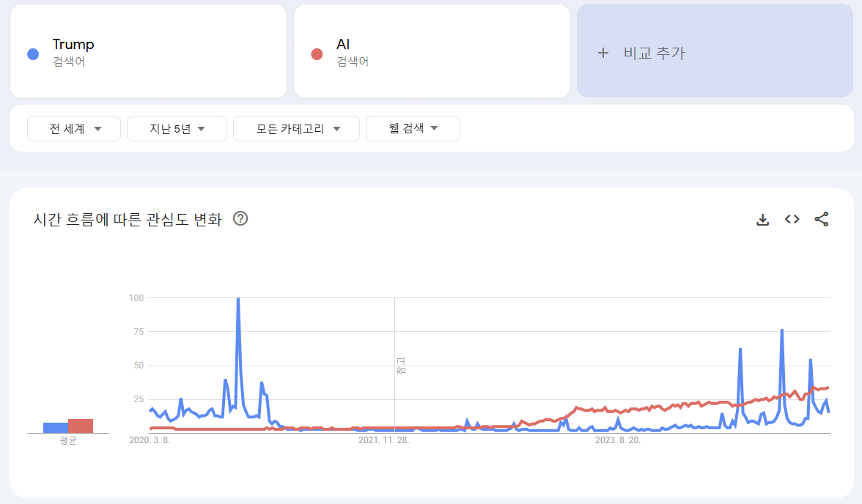Change the 웹 검색 search type dropdown
862x504 pixels.
(413, 129)
